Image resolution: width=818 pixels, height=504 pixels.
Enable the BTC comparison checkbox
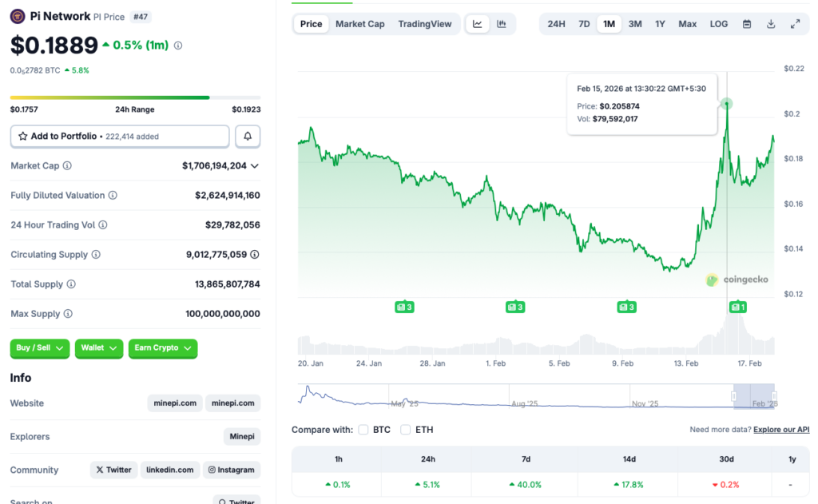363,429
